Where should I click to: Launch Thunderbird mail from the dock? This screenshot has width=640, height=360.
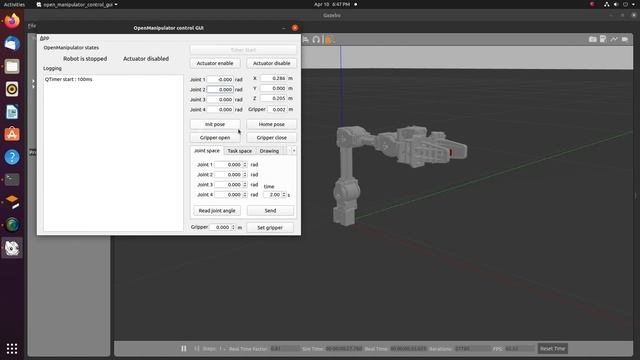click(12, 44)
